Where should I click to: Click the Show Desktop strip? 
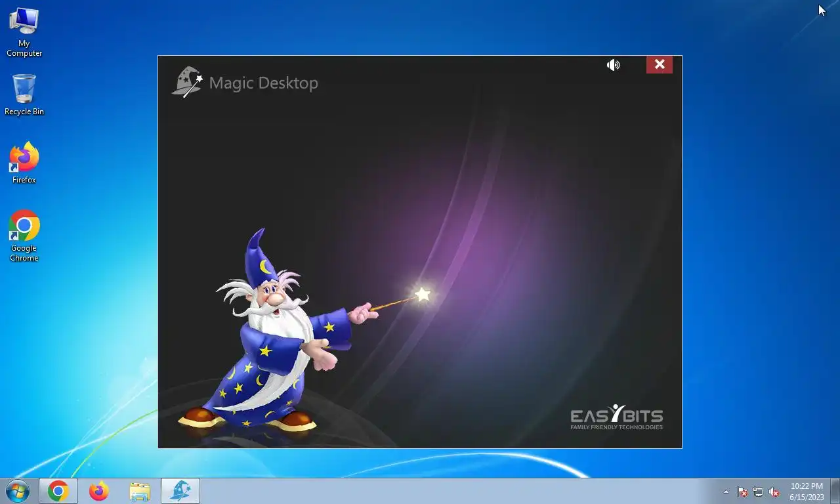point(835,491)
